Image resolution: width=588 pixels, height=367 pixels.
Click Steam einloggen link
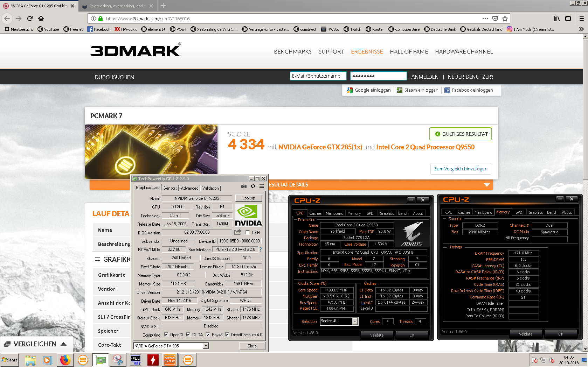[x=417, y=90]
